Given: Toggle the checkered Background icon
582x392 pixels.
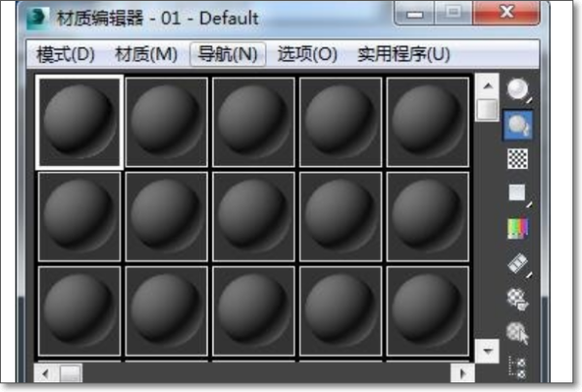Looking at the screenshot, I should point(517,158).
